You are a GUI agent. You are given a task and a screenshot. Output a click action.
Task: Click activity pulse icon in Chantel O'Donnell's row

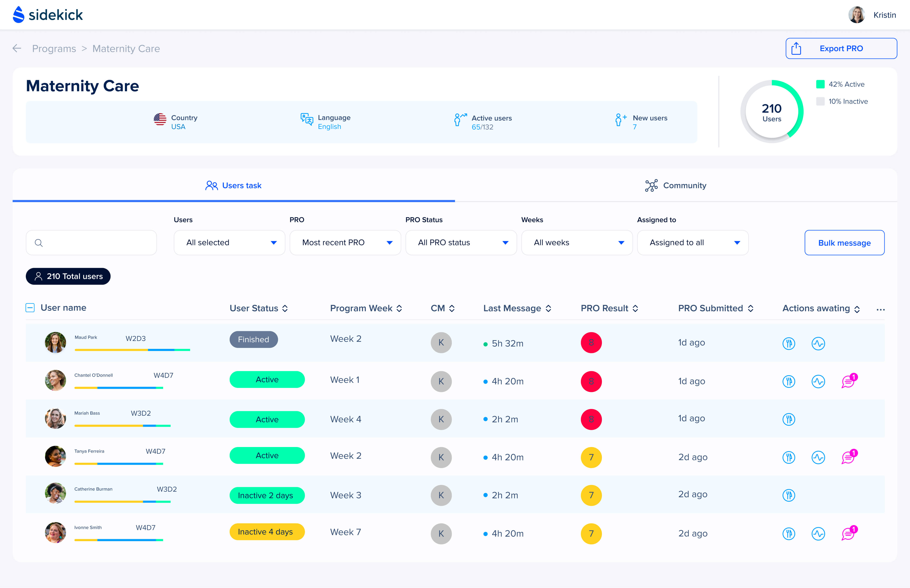point(818,381)
